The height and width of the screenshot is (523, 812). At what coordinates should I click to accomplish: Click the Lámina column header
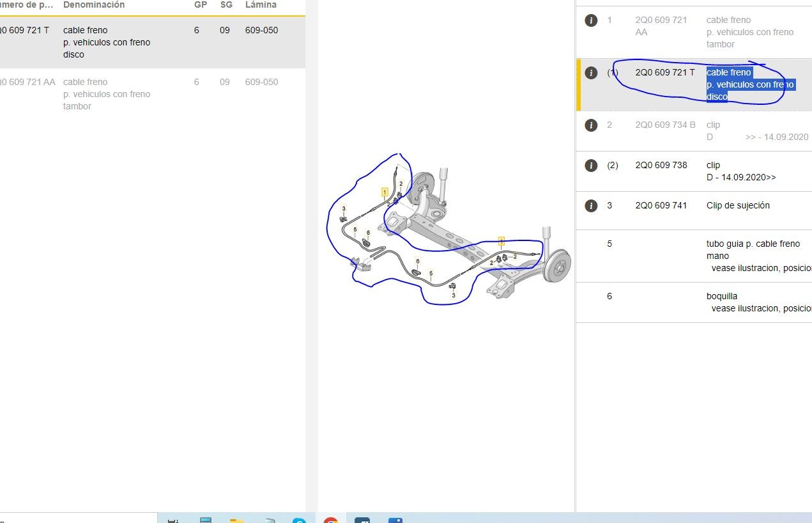click(261, 5)
